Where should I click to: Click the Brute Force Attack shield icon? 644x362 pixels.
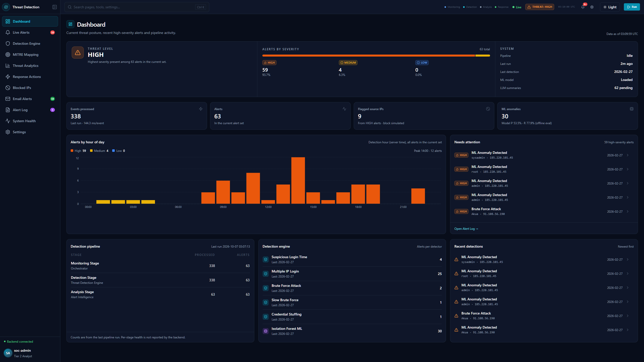(x=266, y=288)
